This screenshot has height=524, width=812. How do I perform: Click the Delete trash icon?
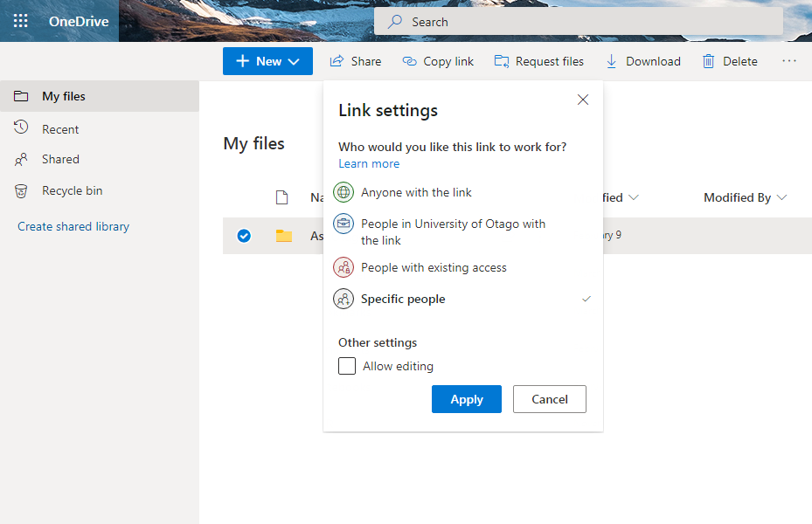point(709,61)
